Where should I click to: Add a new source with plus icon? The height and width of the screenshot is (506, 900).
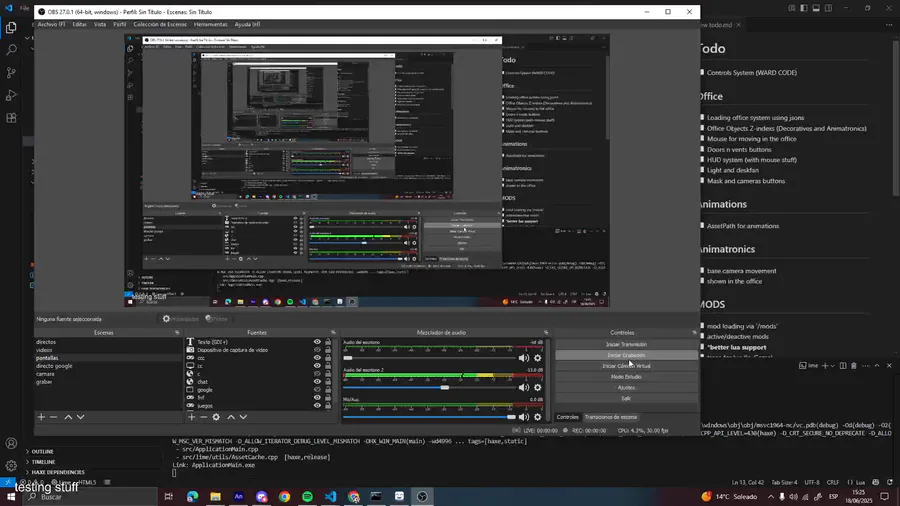click(x=192, y=417)
